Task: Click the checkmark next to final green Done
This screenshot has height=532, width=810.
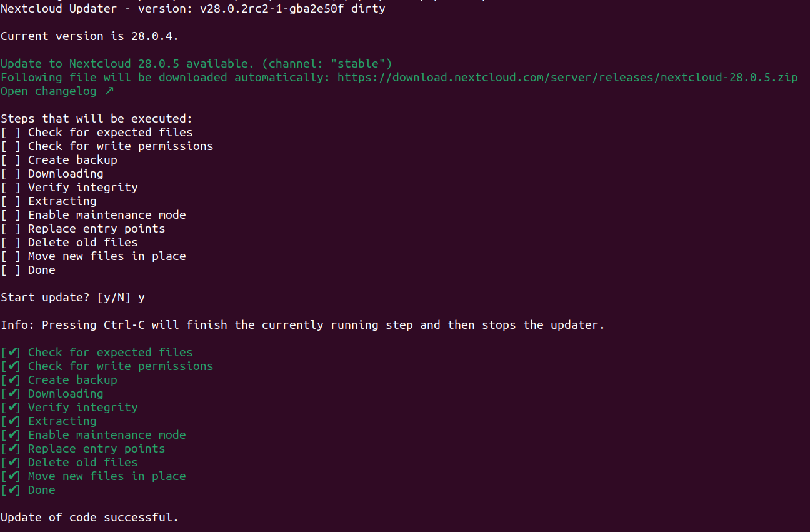Action: click(x=14, y=490)
